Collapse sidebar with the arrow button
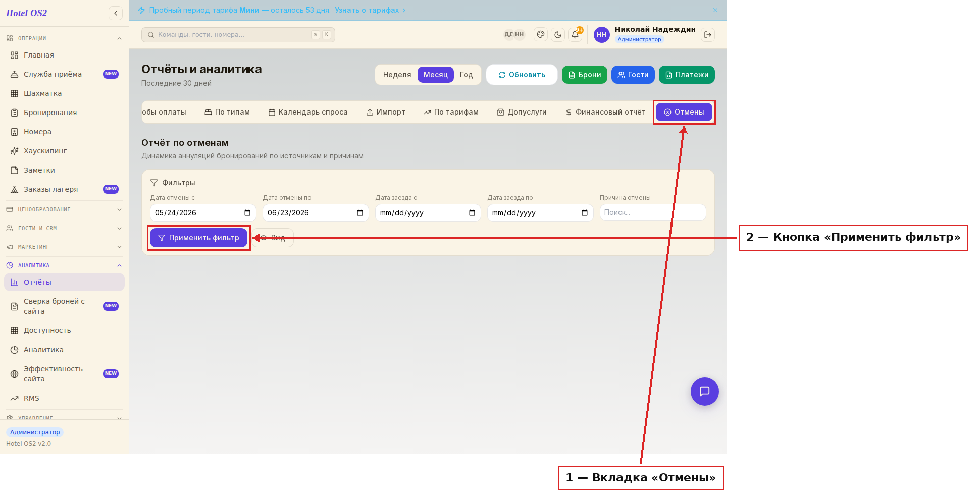The width and height of the screenshot is (980, 502). point(116,13)
